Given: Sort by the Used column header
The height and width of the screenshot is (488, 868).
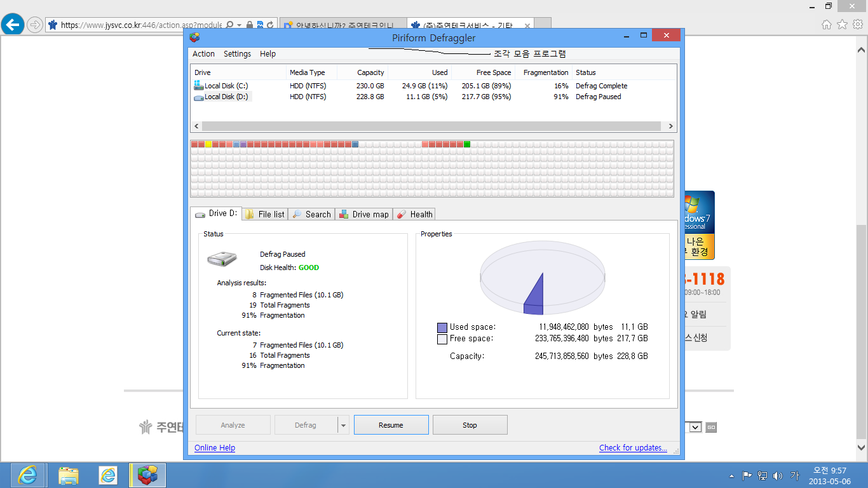Looking at the screenshot, I should [419, 72].
